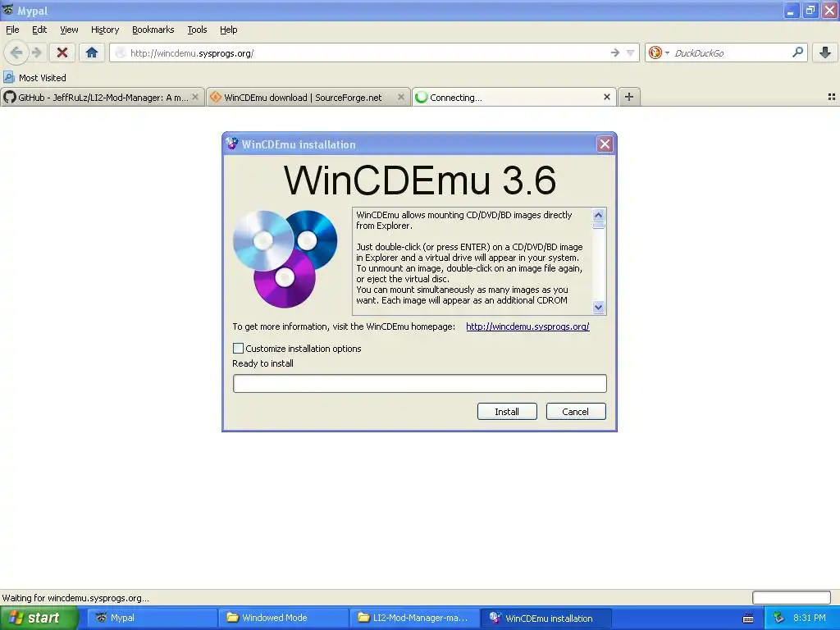Click the WinCDEmu dialog title icon
The width and height of the screenshot is (840, 630).
click(231, 144)
